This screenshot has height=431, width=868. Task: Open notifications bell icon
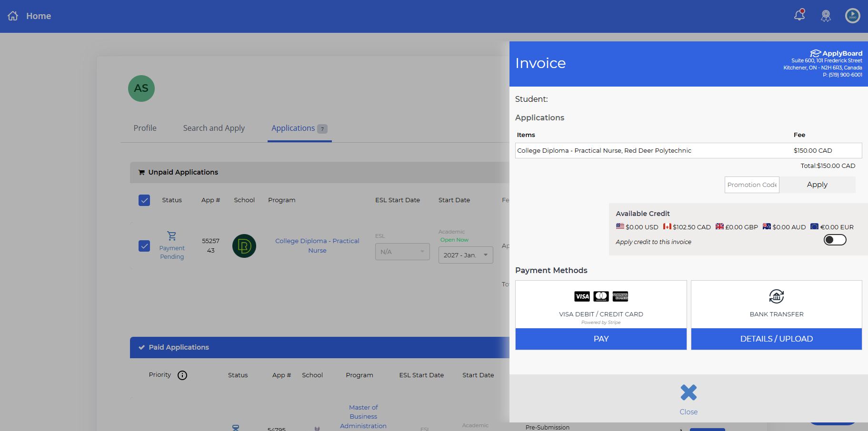tap(799, 15)
